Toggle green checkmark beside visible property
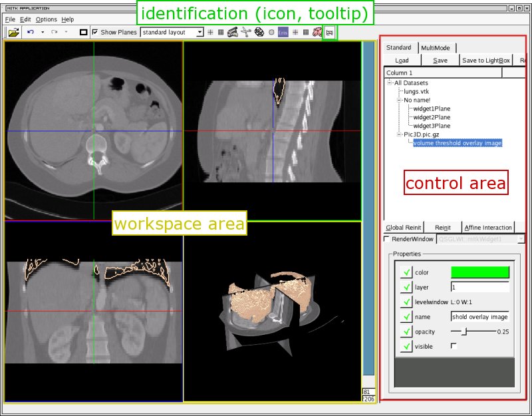532x416 pixels. (406, 346)
